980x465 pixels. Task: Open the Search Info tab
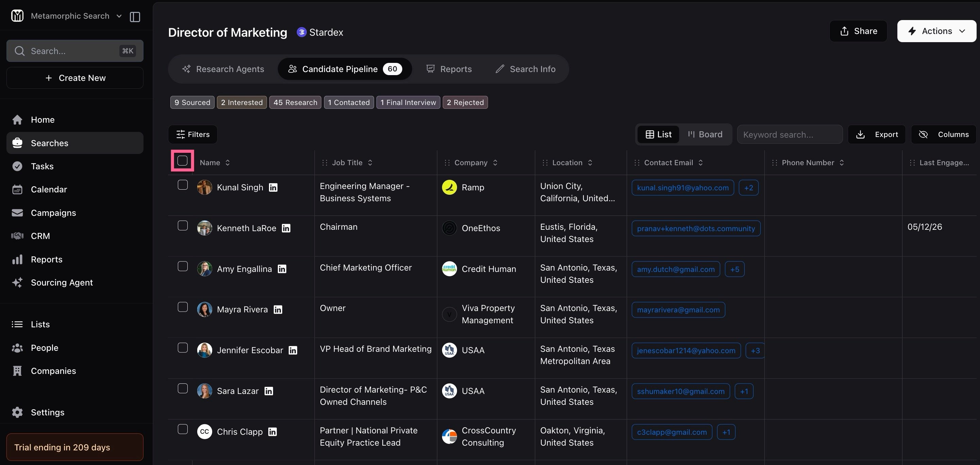525,69
